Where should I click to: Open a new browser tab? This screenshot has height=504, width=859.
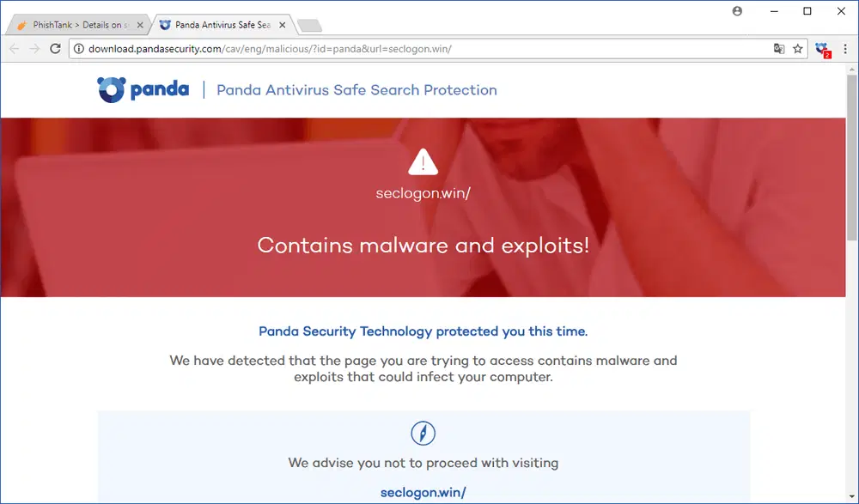pos(309,25)
